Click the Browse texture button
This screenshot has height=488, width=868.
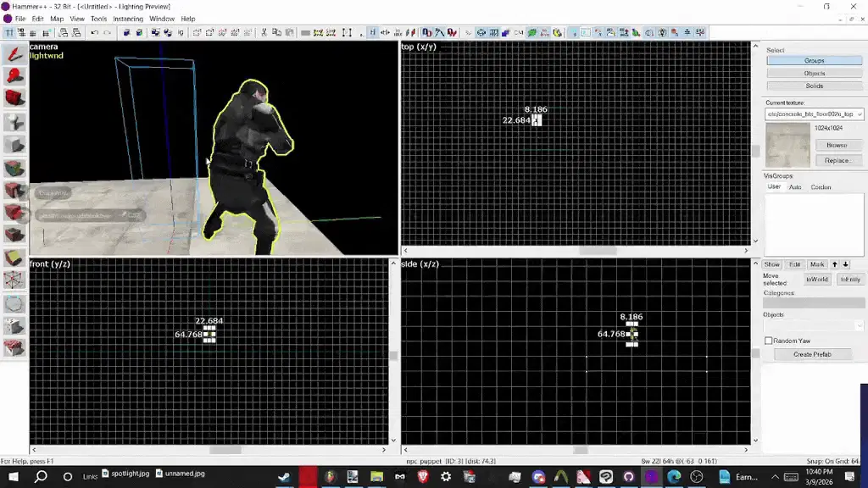tap(837, 145)
